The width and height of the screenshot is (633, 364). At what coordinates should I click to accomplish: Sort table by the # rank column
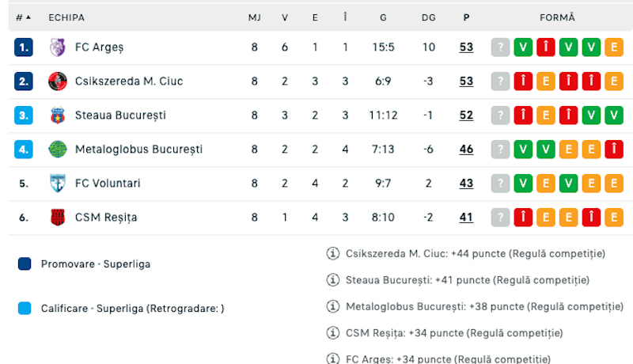pos(23,17)
